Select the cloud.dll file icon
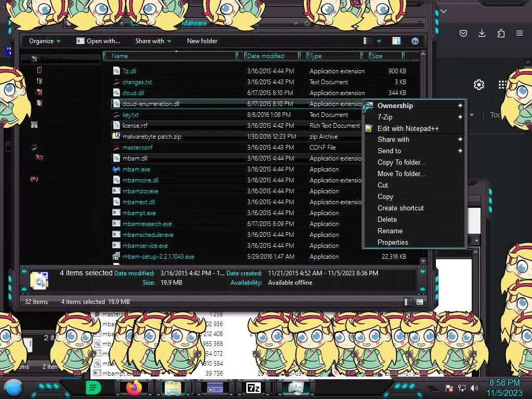The image size is (532, 399). click(x=116, y=92)
